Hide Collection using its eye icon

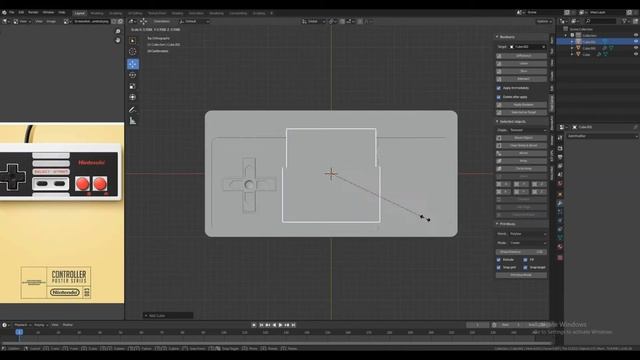(x=636, y=36)
